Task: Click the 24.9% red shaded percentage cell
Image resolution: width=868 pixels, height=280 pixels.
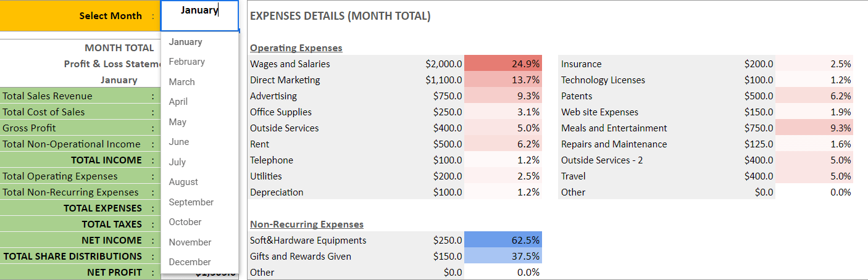Action: coord(503,64)
